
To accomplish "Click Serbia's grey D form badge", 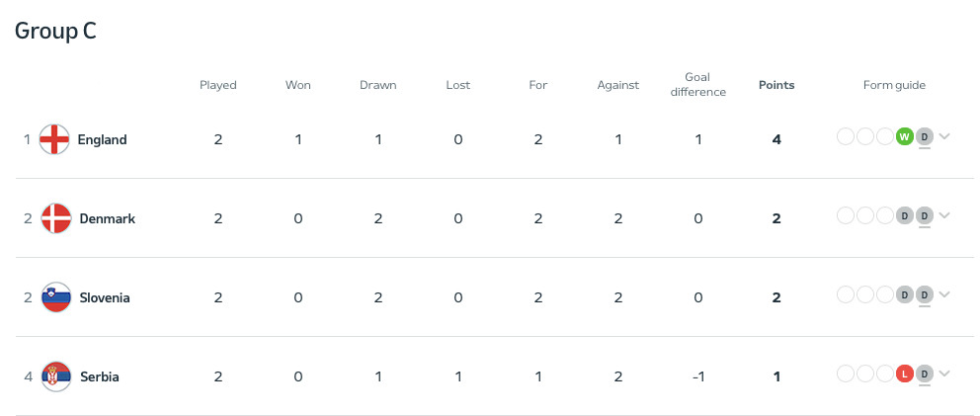I will tap(925, 374).
